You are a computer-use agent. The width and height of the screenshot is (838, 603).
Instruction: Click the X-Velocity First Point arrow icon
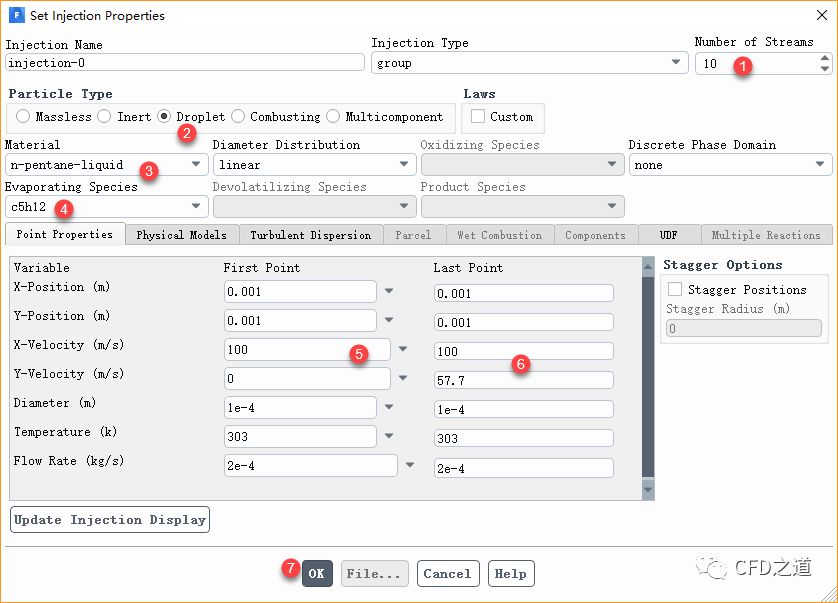[x=403, y=350]
